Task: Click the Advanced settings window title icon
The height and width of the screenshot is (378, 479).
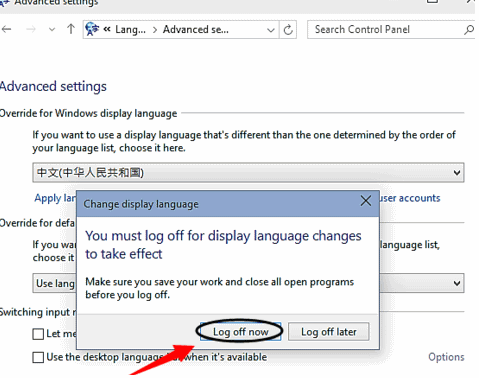Action: (5, 3)
